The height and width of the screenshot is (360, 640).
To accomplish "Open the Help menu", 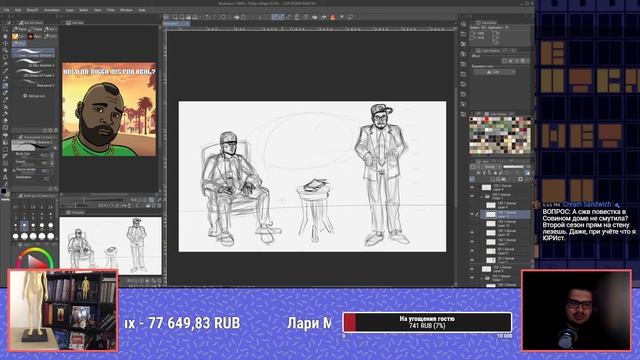I will coord(142,10).
